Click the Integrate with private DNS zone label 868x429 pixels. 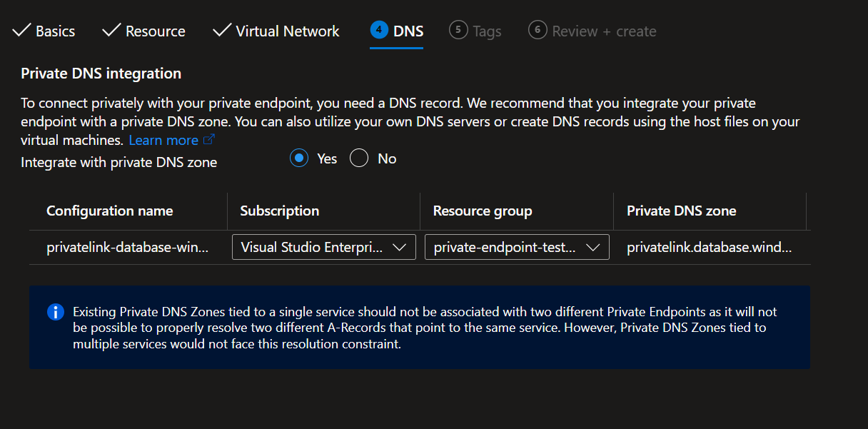point(119,162)
